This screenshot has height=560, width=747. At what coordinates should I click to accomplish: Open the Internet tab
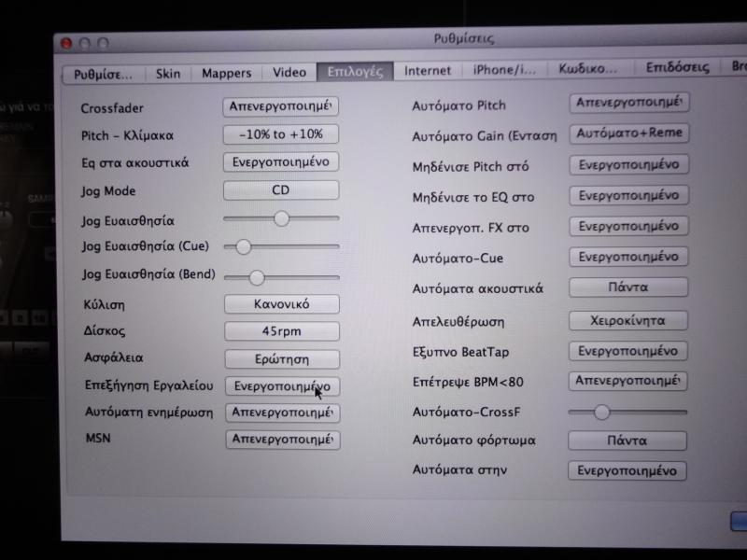point(428,70)
